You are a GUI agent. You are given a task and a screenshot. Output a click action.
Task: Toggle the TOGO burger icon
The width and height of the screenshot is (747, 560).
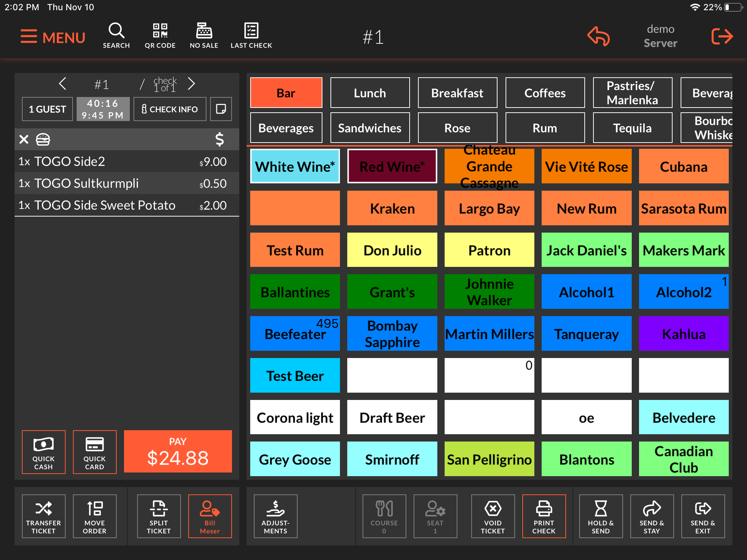coord(43,139)
